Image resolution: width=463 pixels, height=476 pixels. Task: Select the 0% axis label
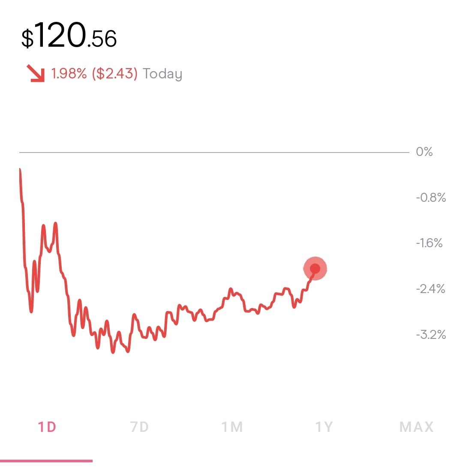[424, 152]
